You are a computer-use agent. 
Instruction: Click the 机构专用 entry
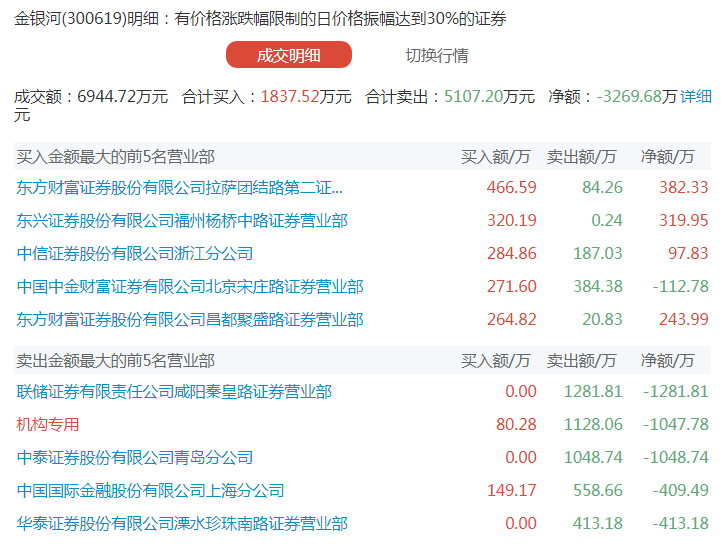tap(48, 424)
